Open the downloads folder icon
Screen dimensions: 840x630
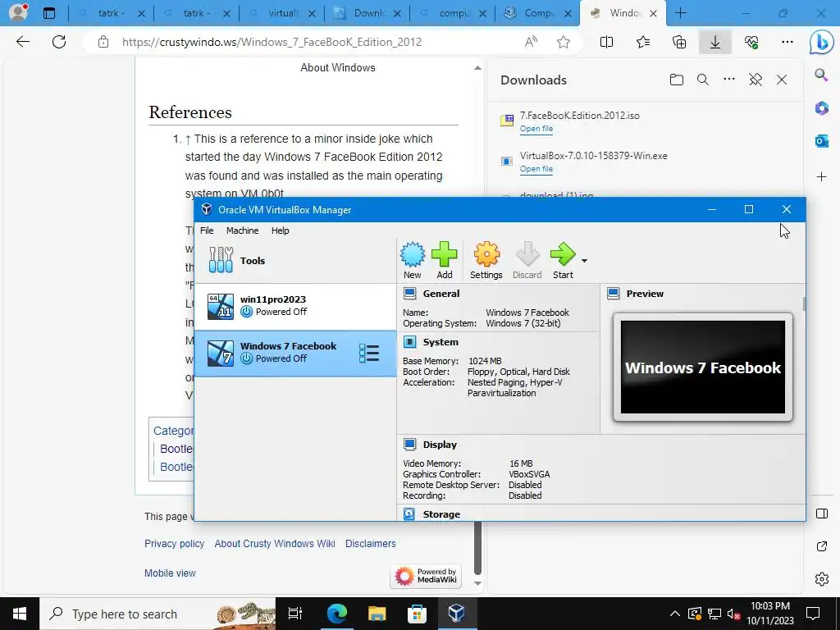[677, 80]
